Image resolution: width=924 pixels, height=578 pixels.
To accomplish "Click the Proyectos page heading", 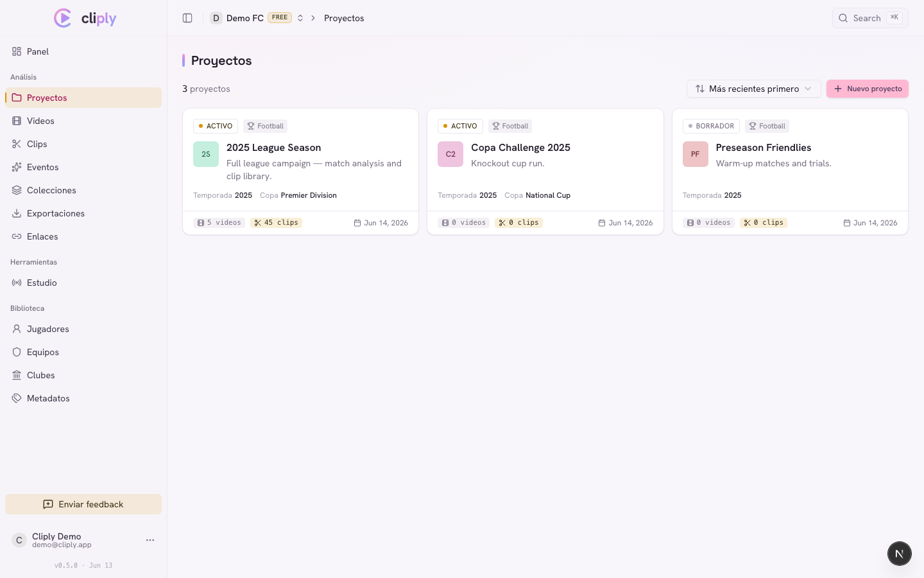I will tap(221, 60).
